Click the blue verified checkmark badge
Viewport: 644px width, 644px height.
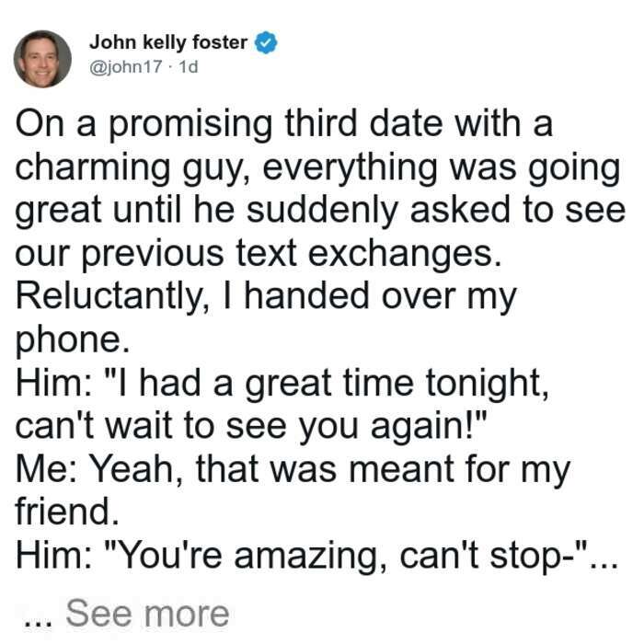point(266,42)
